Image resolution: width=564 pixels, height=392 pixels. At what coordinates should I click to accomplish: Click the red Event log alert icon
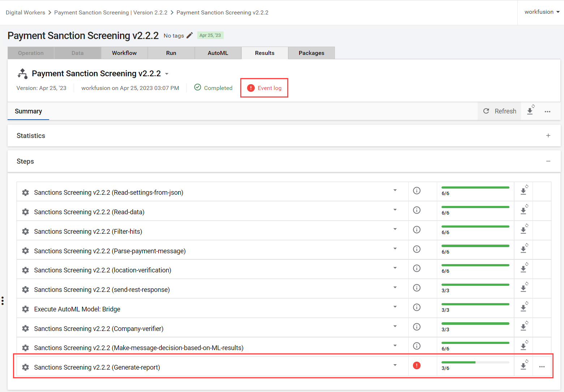[251, 88]
